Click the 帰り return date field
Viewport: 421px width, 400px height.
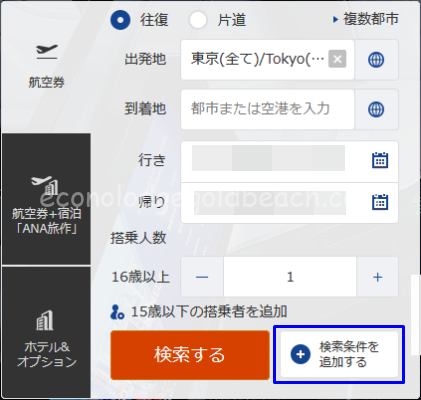(x=289, y=203)
